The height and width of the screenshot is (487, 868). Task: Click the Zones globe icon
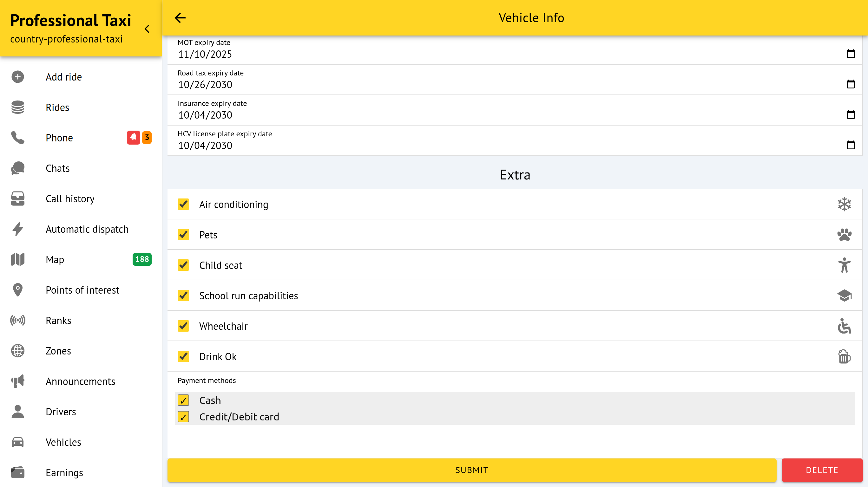(x=17, y=351)
